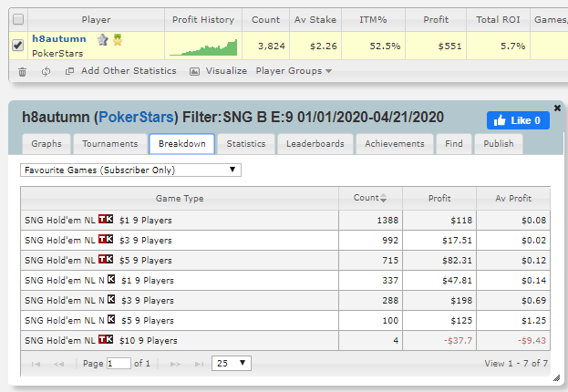
Task: Go to first page of the table
Action: (36, 364)
